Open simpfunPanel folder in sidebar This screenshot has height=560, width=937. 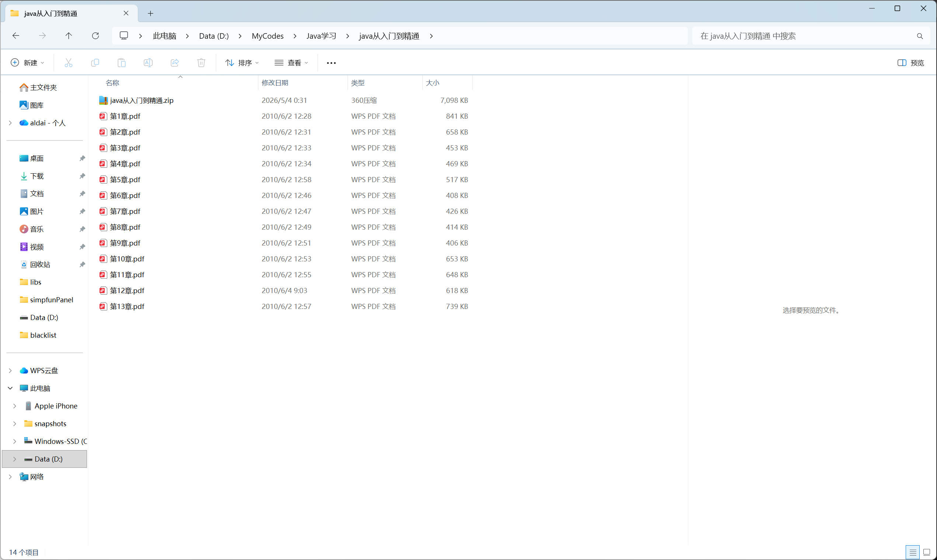coord(47,300)
